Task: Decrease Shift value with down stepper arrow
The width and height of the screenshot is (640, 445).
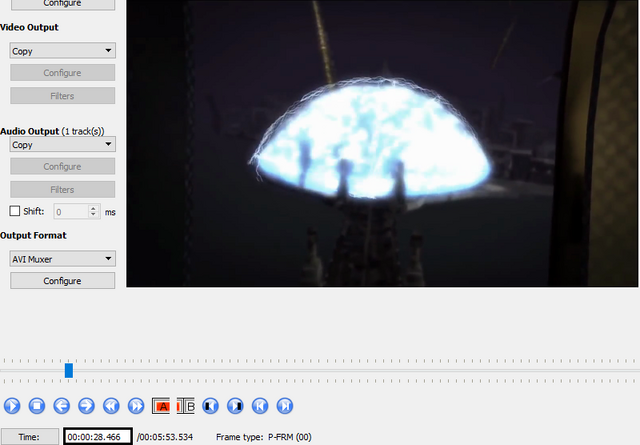Action: pyautogui.click(x=93, y=215)
